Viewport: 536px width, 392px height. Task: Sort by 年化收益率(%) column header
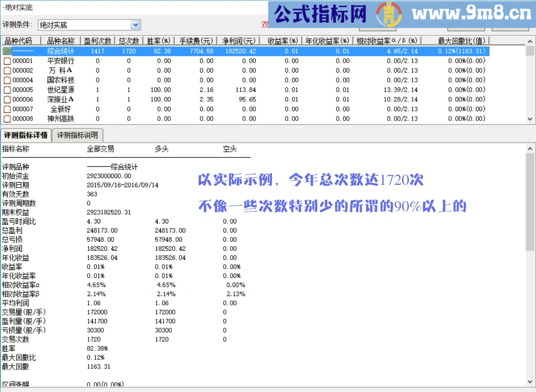coord(328,41)
